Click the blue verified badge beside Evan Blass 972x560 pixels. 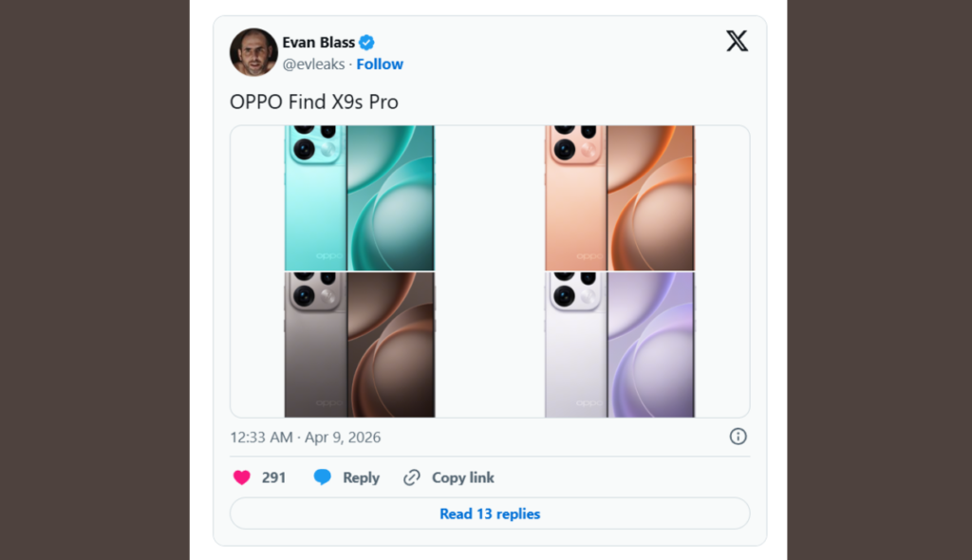367,42
